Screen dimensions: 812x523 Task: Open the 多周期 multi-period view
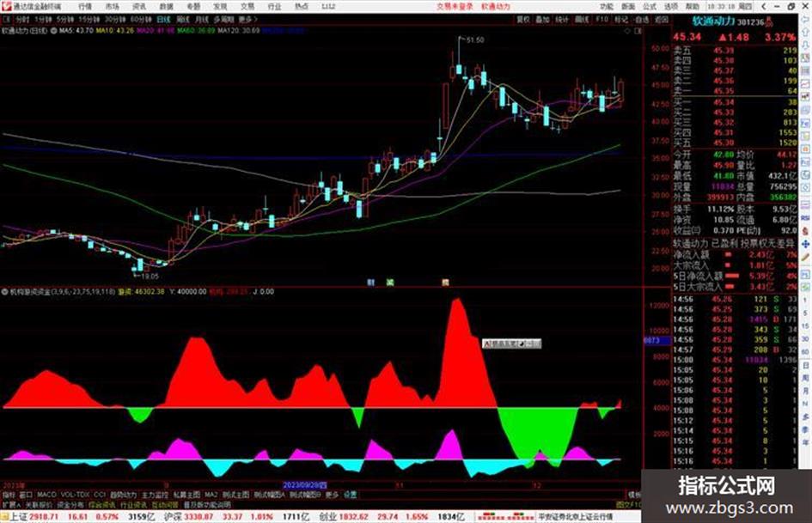(x=223, y=20)
